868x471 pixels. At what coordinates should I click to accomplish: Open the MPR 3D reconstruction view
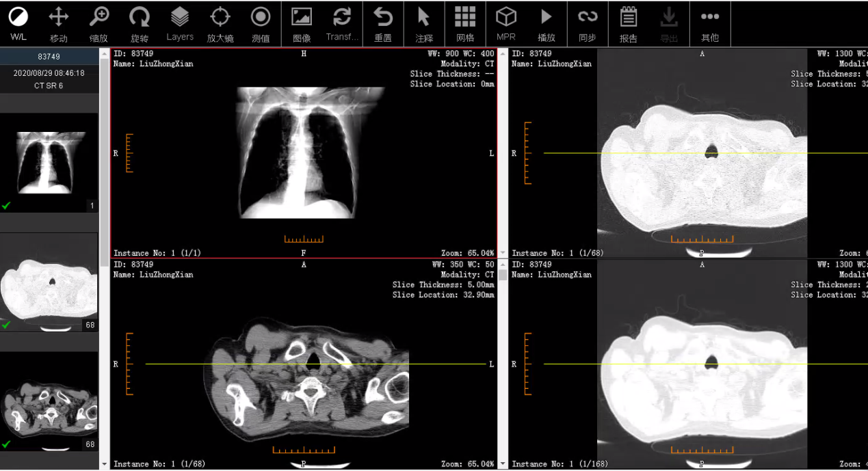pos(506,24)
